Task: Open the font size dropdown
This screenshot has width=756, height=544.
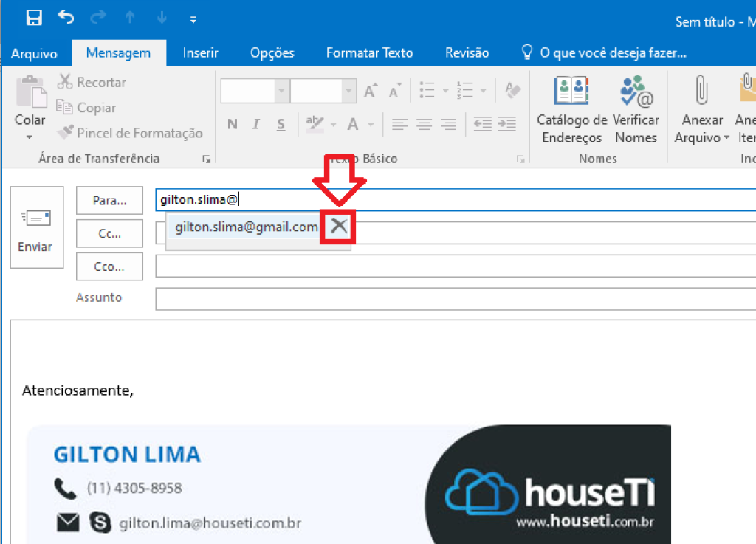Action: (x=348, y=91)
